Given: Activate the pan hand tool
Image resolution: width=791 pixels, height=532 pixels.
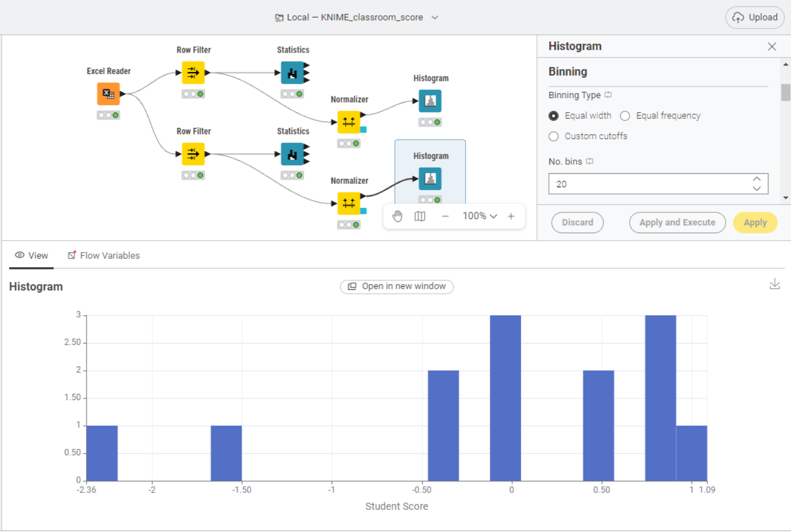Looking at the screenshot, I should point(397,216).
